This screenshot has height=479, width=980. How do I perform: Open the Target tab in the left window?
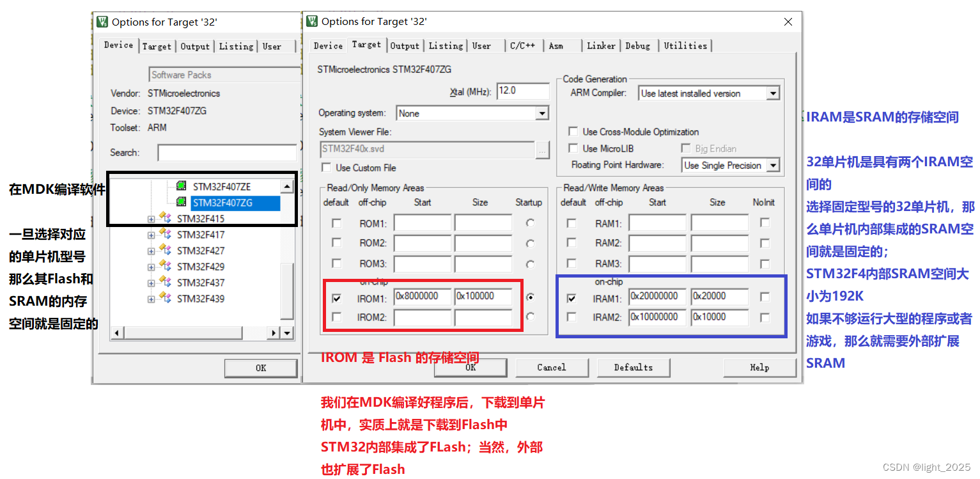click(x=157, y=47)
